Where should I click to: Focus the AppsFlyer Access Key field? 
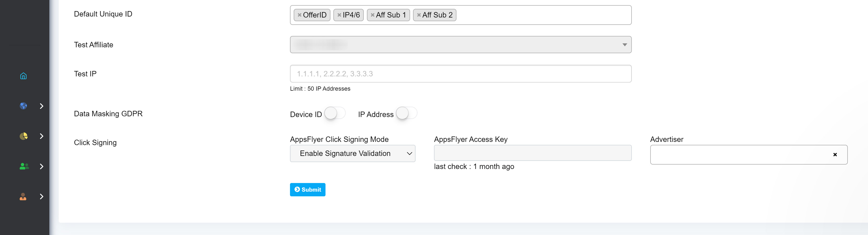[x=532, y=153]
